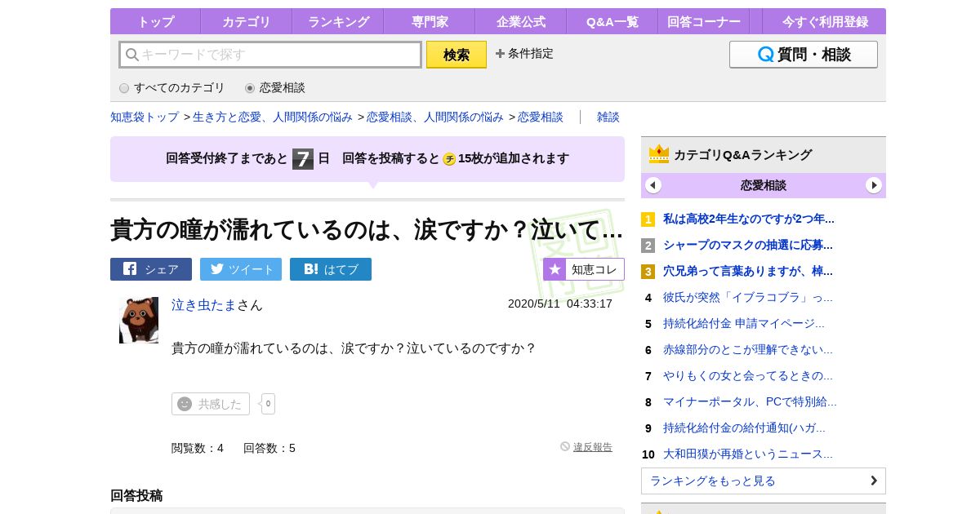
Task: Click the magnifier icon in search box
Action: [x=131, y=55]
